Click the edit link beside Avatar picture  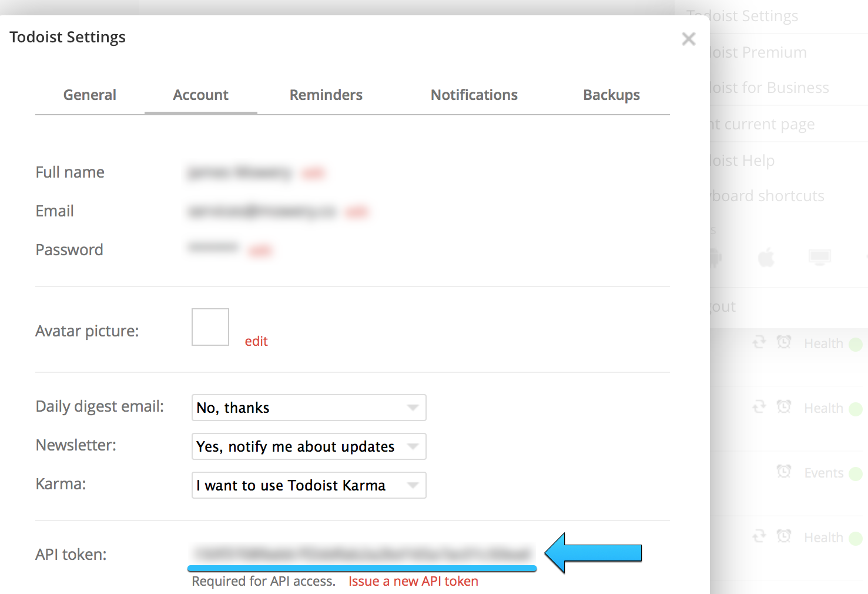pyautogui.click(x=256, y=341)
